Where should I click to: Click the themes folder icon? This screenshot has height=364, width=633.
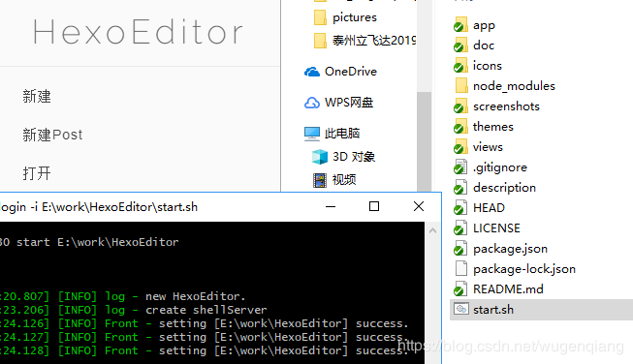coord(460,127)
